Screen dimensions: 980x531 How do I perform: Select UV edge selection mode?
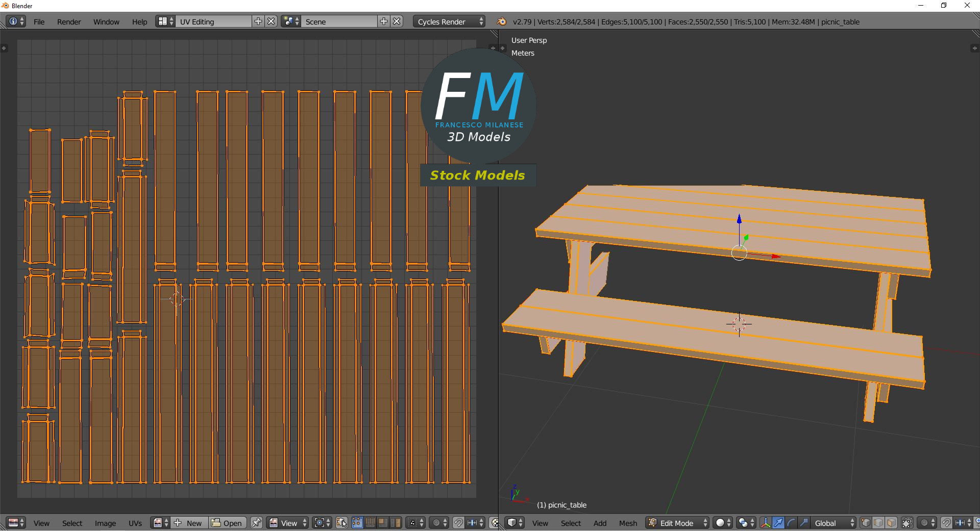tap(370, 523)
